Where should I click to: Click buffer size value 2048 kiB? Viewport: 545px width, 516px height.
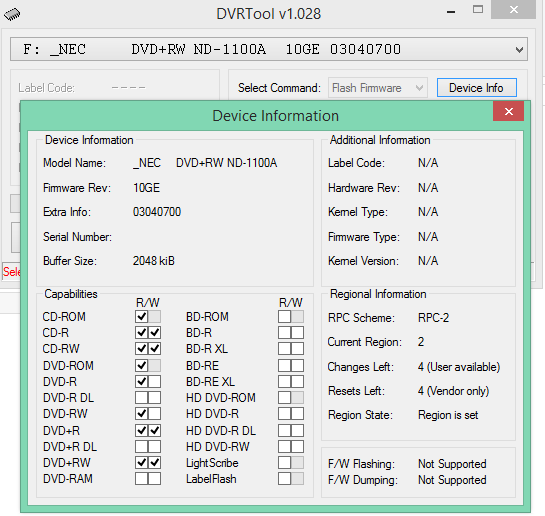pos(154,261)
